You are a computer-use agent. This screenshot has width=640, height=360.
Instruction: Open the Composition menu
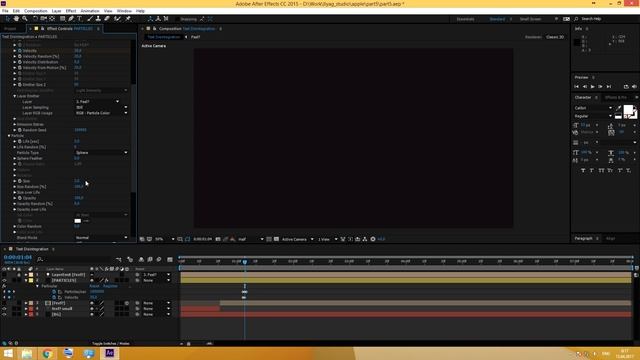click(x=36, y=11)
